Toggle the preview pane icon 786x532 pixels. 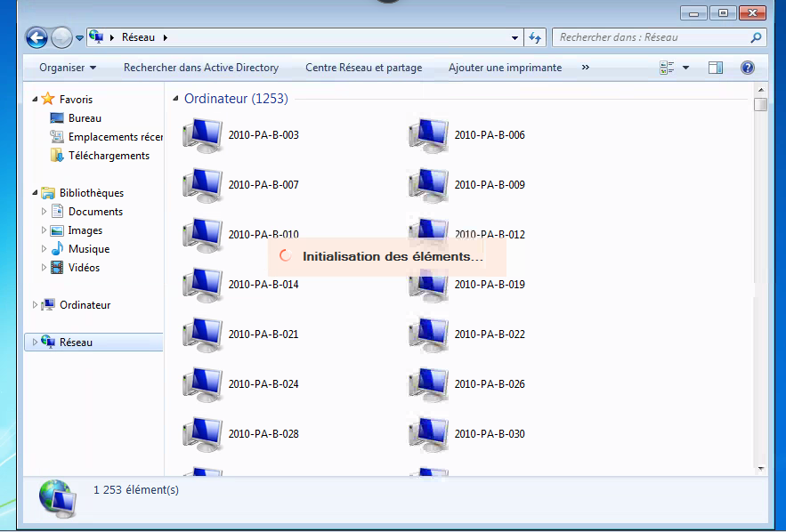[x=716, y=68]
